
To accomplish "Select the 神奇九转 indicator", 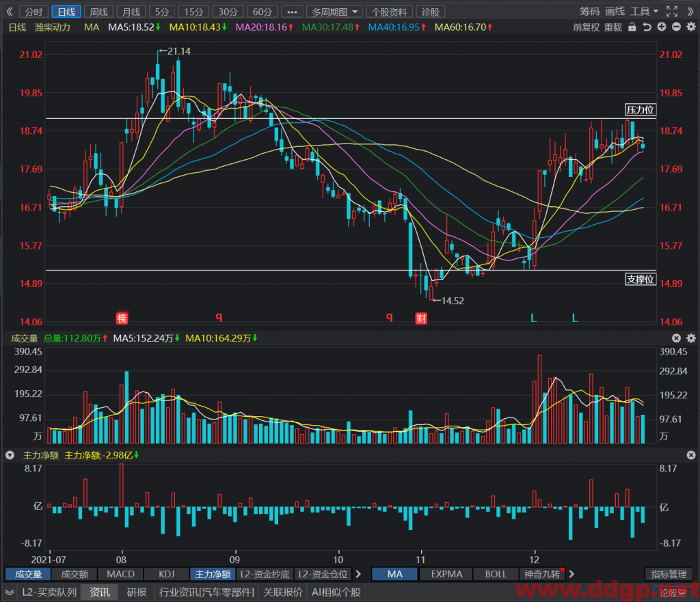I will pos(542,574).
